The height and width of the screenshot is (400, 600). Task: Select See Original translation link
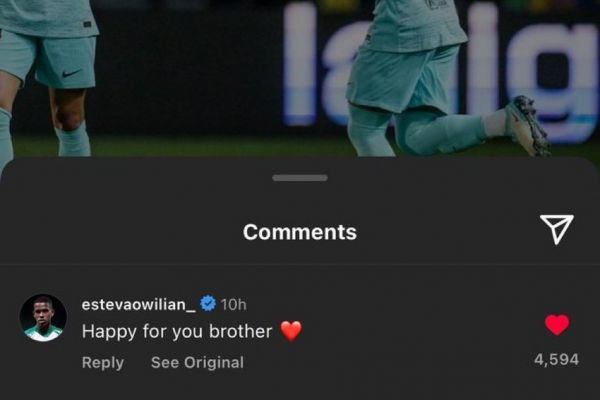coord(197,362)
